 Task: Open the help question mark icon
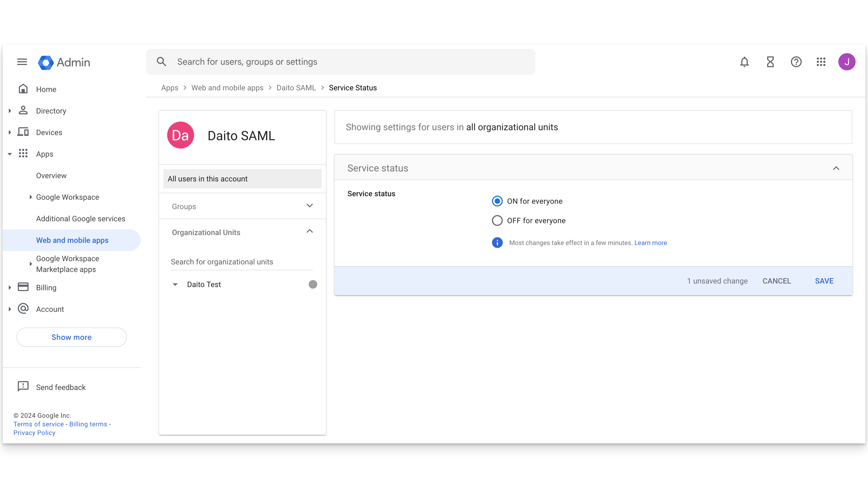(796, 62)
